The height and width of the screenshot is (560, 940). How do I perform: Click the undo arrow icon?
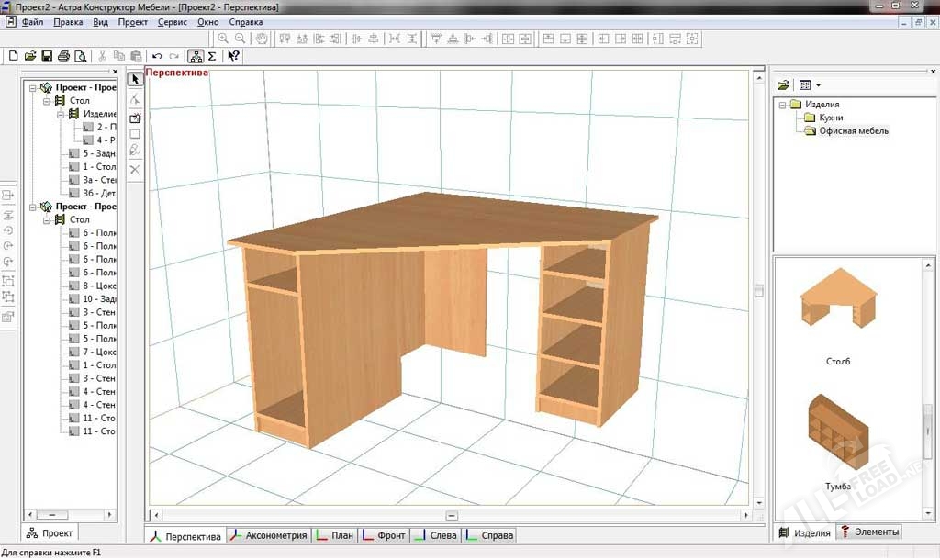click(157, 56)
